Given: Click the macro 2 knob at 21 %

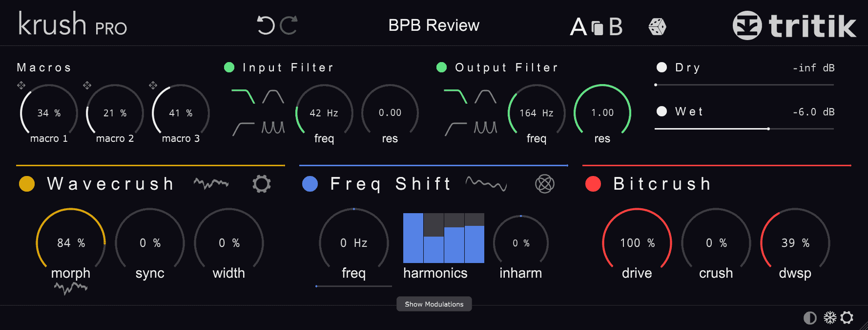Looking at the screenshot, I should (x=115, y=112).
